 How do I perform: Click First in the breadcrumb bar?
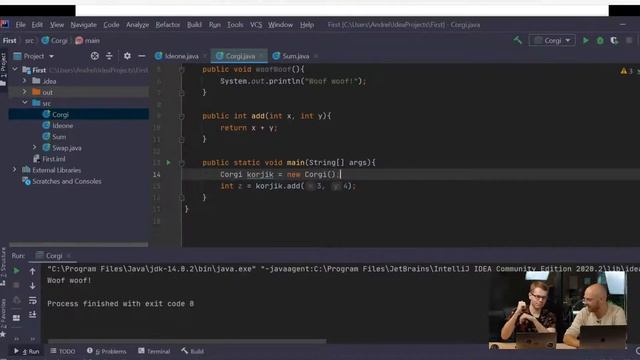(9, 40)
